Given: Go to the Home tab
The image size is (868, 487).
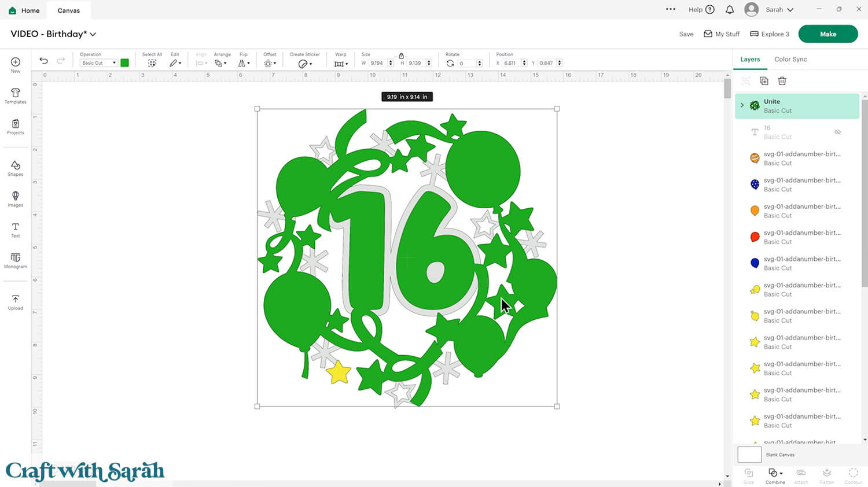Looking at the screenshot, I should click(24, 10).
